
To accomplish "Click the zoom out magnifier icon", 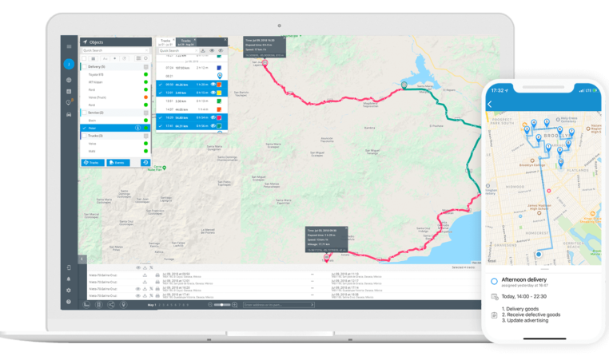I will [210, 305].
